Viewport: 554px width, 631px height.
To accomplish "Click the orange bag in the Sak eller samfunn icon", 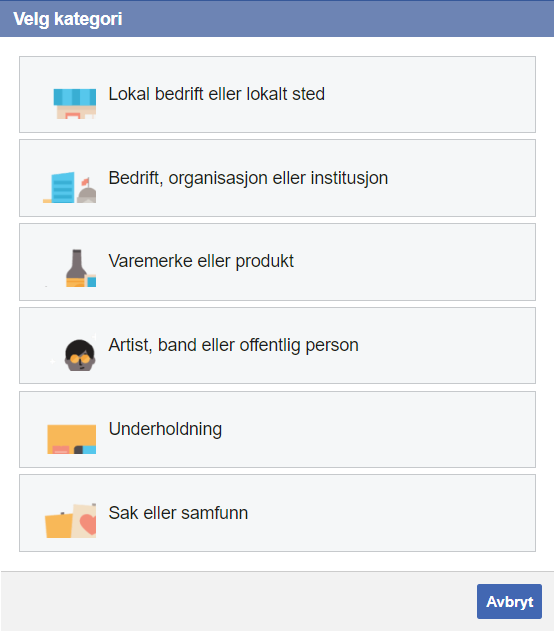I will 59,525.
